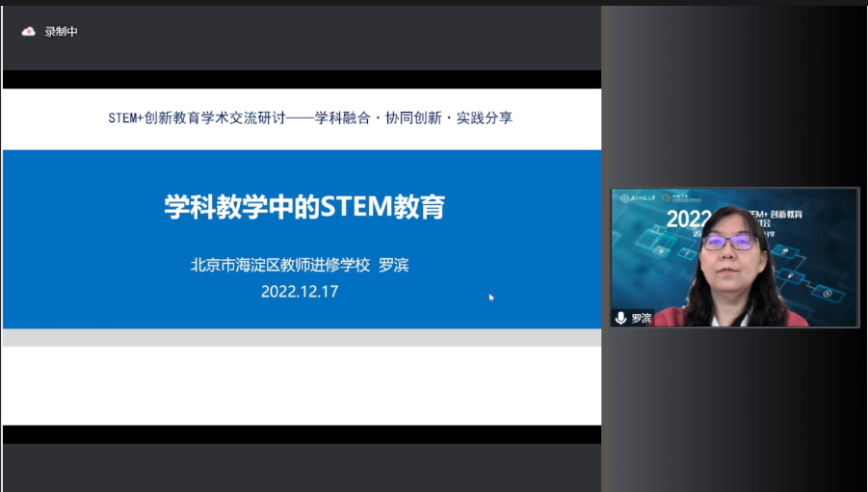The image size is (868, 492).
Task: Click the 录制中 recording status label
Action: [61, 32]
